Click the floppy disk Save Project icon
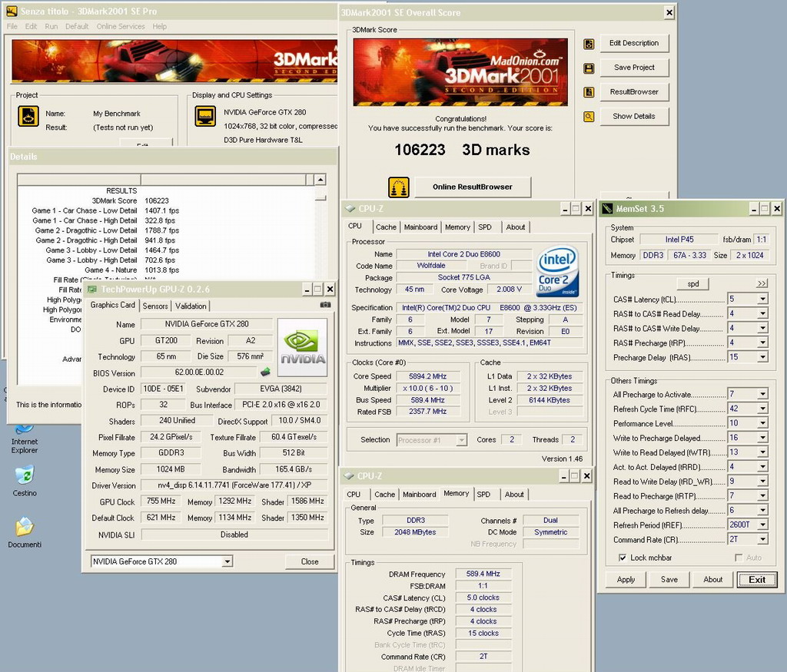Viewport: 787px width, 672px height. tap(589, 68)
